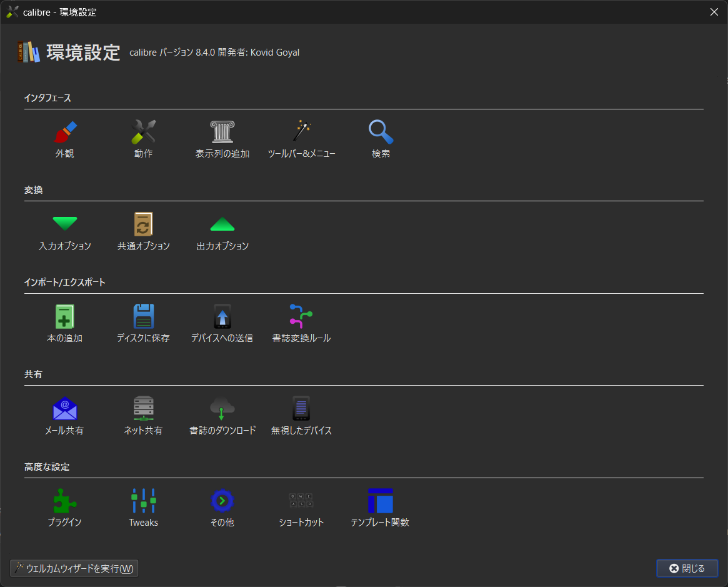
Task: Select the 動作 (behavior) preferences icon
Action: coord(143,138)
